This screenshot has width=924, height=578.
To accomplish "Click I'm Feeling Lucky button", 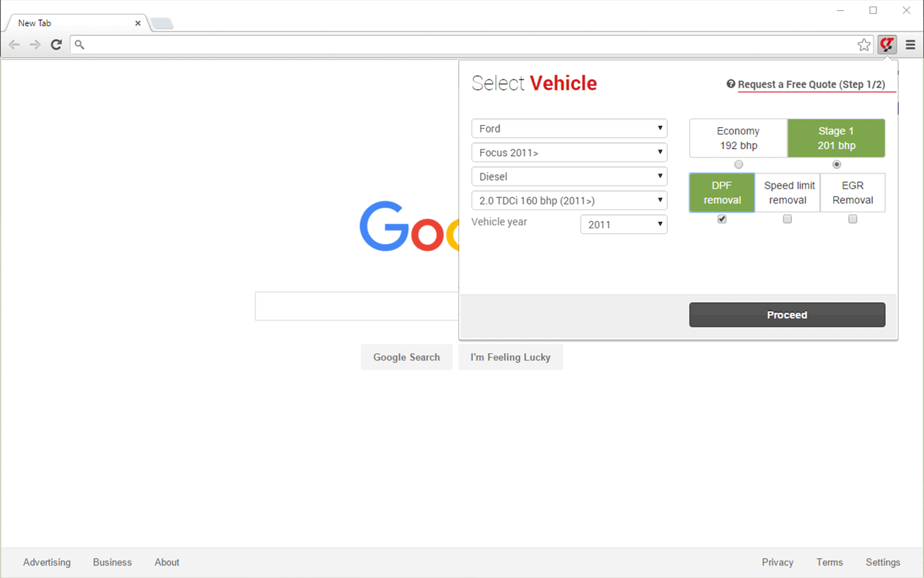I will tap(510, 357).
